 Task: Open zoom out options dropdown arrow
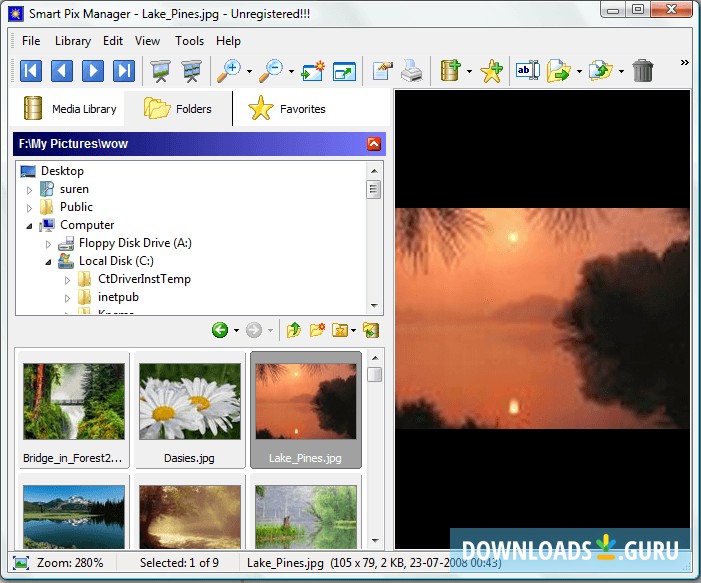click(x=291, y=71)
